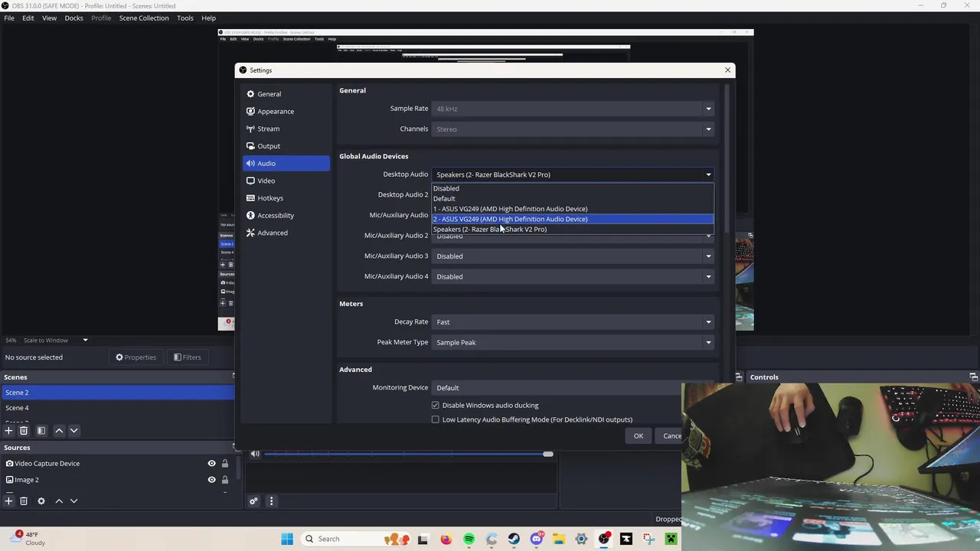Screen dimensions: 980x551
Task: Open preview Scale to Window dropdown
Action: pyautogui.click(x=56, y=340)
